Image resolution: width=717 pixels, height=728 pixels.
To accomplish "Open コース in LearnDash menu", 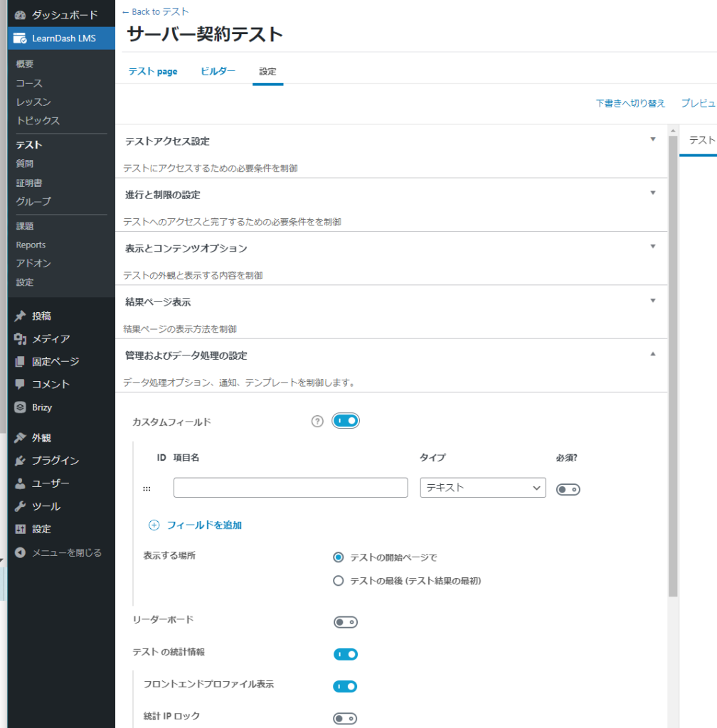I will tap(29, 83).
